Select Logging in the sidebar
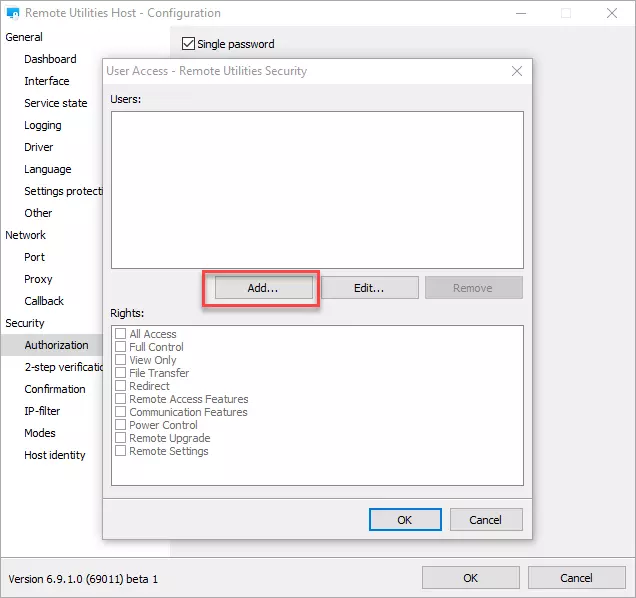This screenshot has height=598, width=636. coord(43,125)
